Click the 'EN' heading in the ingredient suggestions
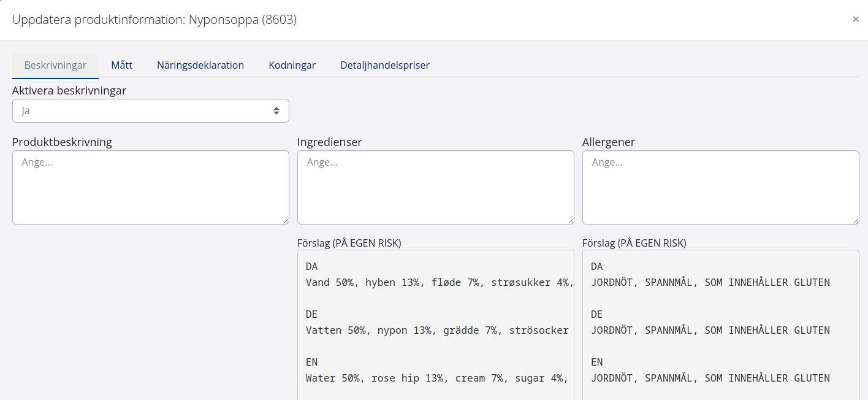868x400 pixels. coord(312,362)
